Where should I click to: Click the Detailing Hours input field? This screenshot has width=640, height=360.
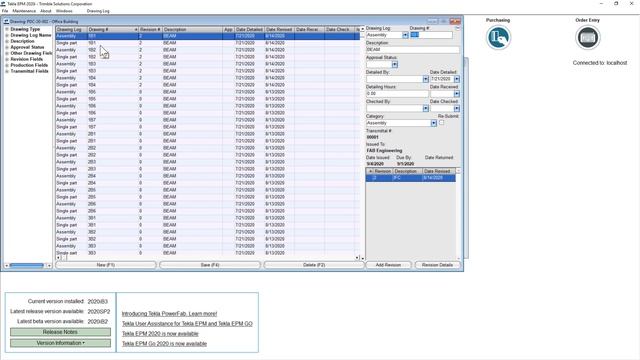(397, 94)
